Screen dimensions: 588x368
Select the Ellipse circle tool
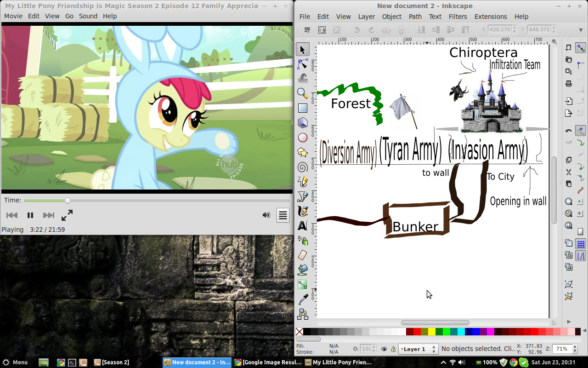coord(303,138)
